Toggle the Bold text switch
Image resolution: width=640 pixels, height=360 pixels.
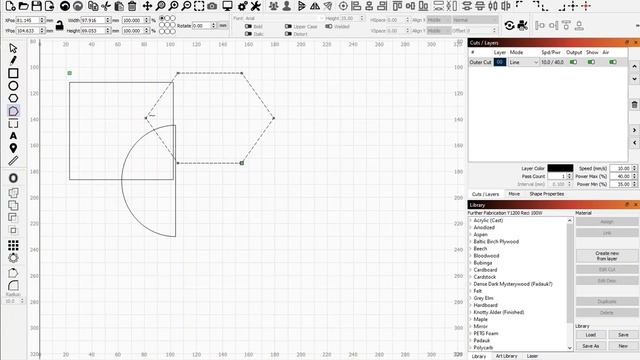(x=248, y=27)
